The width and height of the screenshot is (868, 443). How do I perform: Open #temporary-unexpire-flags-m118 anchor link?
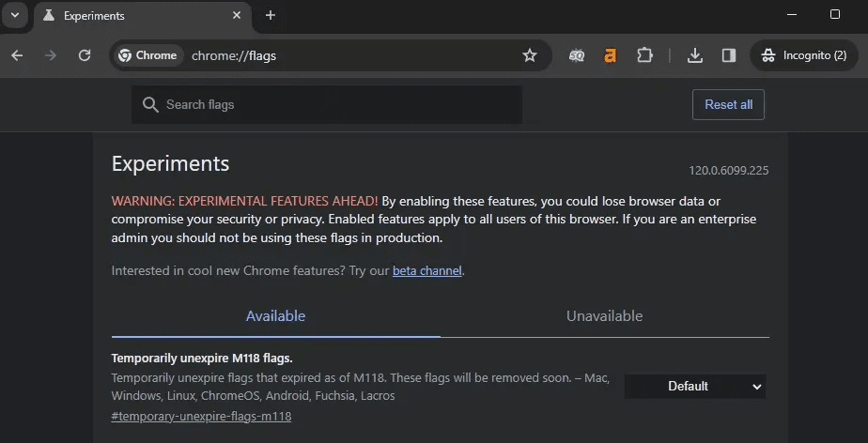(x=201, y=417)
